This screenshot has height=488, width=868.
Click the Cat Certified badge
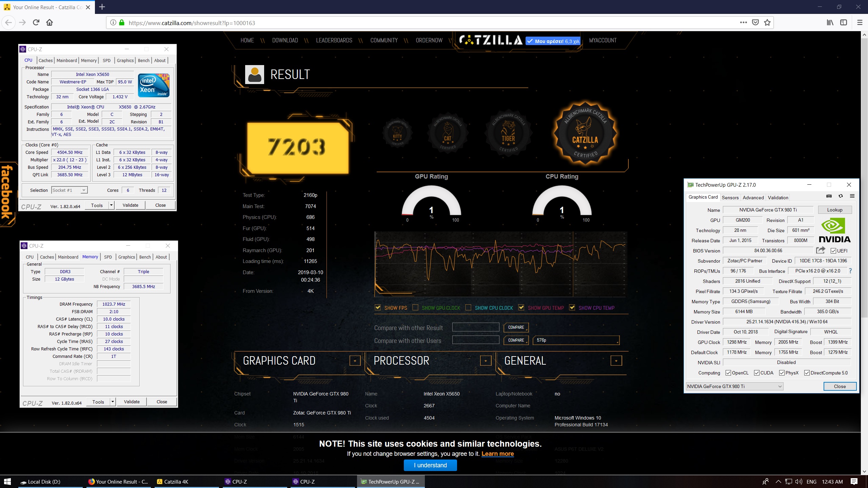[x=448, y=134]
